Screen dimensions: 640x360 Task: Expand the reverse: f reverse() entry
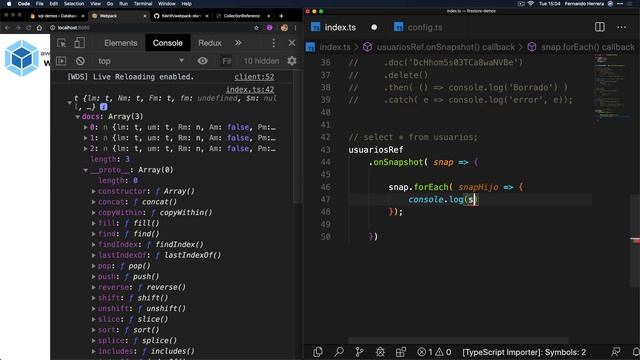(93, 287)
